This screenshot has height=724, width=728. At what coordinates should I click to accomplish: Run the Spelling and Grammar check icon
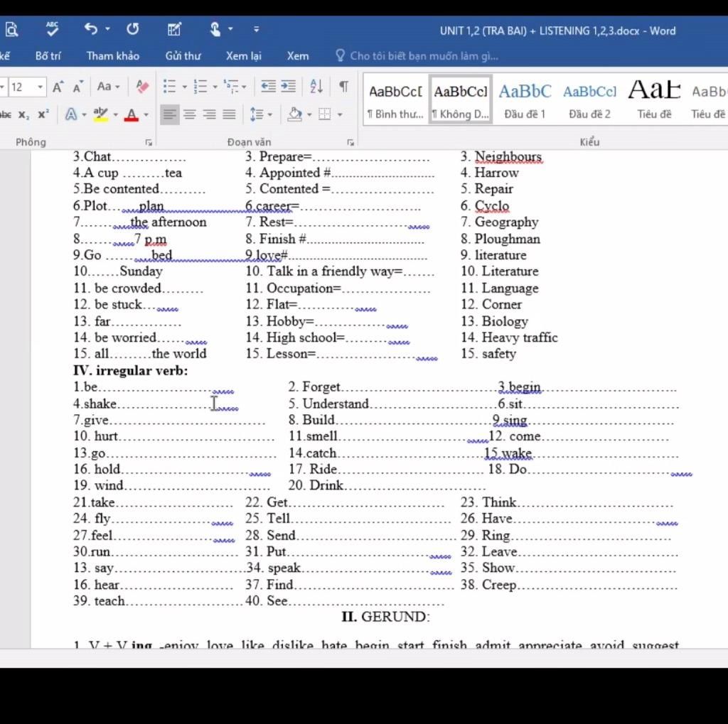(53, 28)
